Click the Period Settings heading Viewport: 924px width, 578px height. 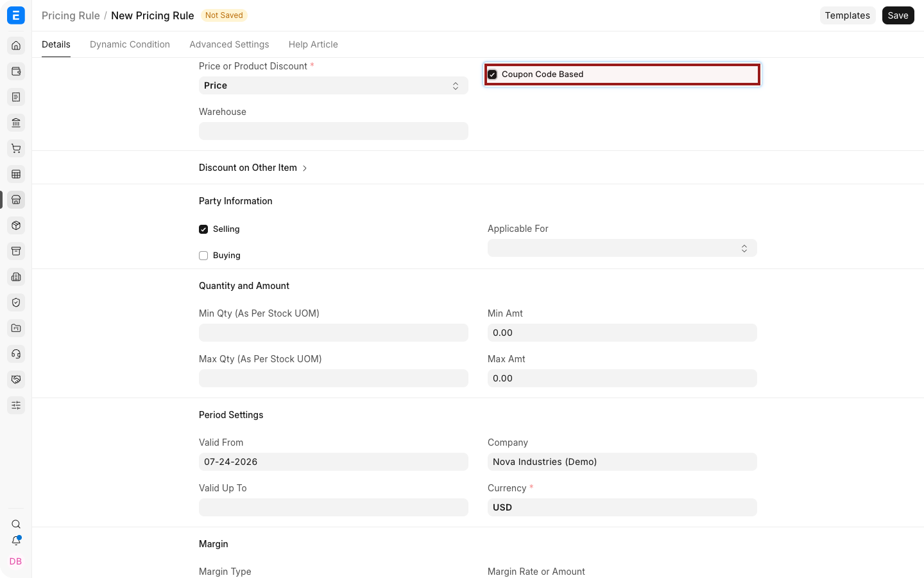tap(231, 415)
